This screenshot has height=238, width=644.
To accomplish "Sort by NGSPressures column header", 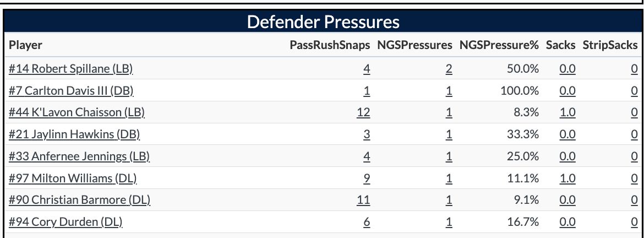I will [414, 46].
